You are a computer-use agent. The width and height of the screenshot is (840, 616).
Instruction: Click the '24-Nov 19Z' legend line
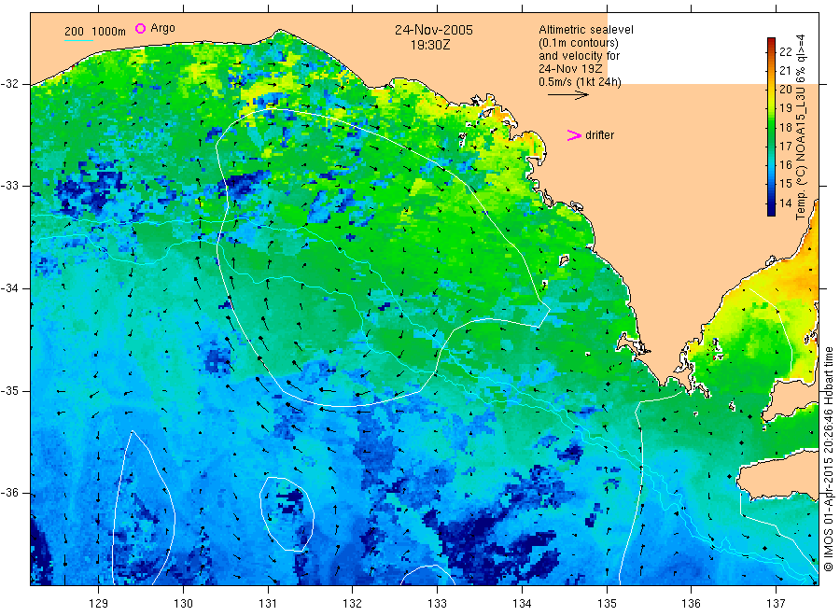[x=570, y=69]
